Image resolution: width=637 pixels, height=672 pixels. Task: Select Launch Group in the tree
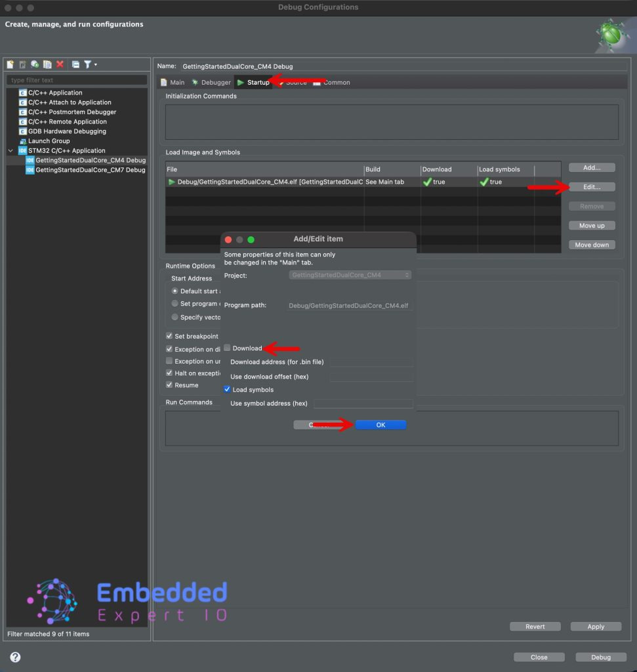pyautogui.click(x=49, y=141)
